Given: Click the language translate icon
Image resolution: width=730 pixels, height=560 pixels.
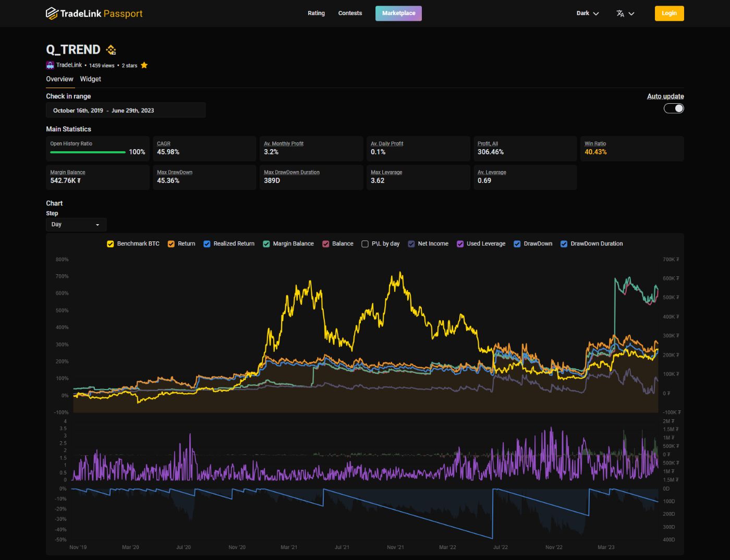Looking at the screenshot, I should click(620, 14).
